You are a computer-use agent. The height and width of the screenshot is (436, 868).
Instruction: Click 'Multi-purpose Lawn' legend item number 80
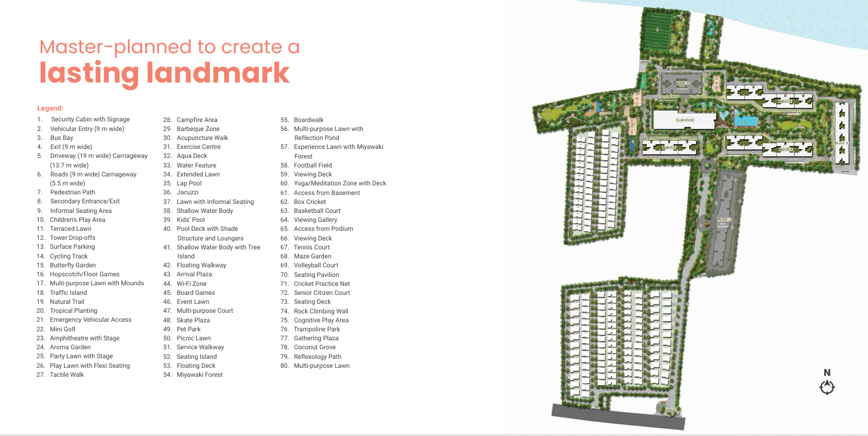pos(322,365)
